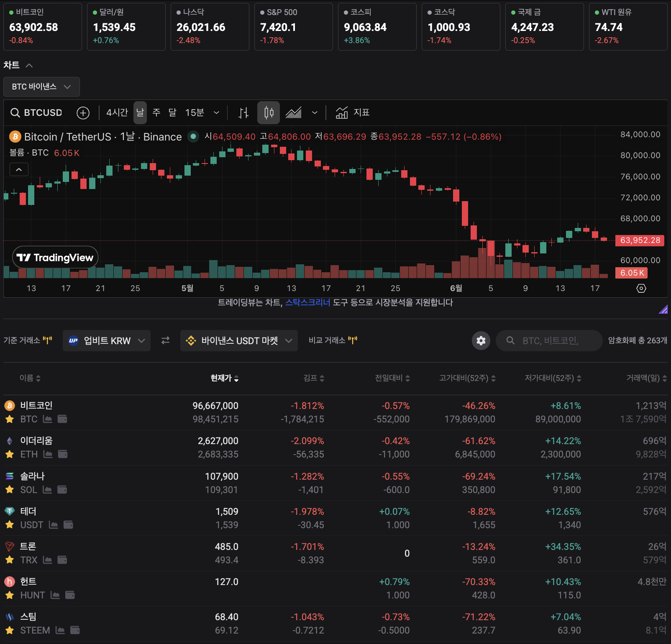
Task: Open the WTI 원유 ticker card
Action: pos(628,27)
